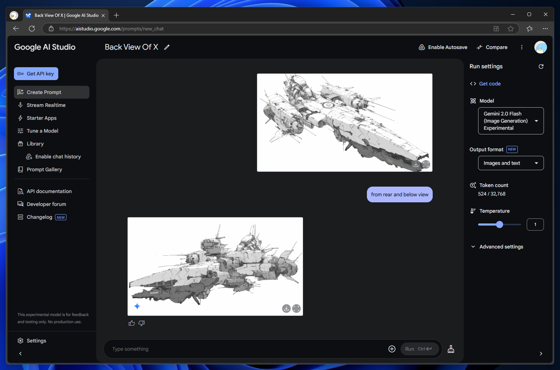The width and height of the screenshot is (560, 370).
Task: Open a new browser tab
Action: [116, 15]
